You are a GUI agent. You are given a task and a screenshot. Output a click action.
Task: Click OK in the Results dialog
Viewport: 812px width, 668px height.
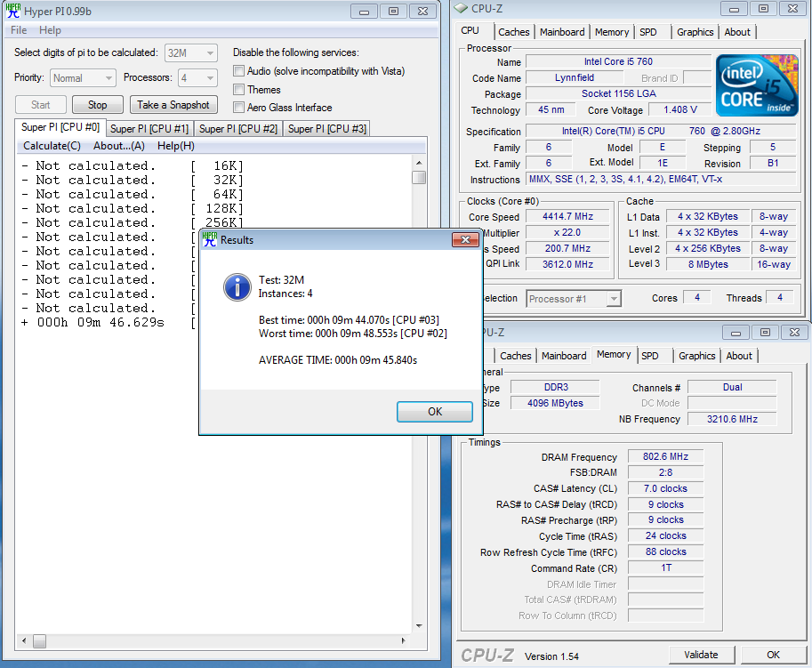click(x=435, y=411)
